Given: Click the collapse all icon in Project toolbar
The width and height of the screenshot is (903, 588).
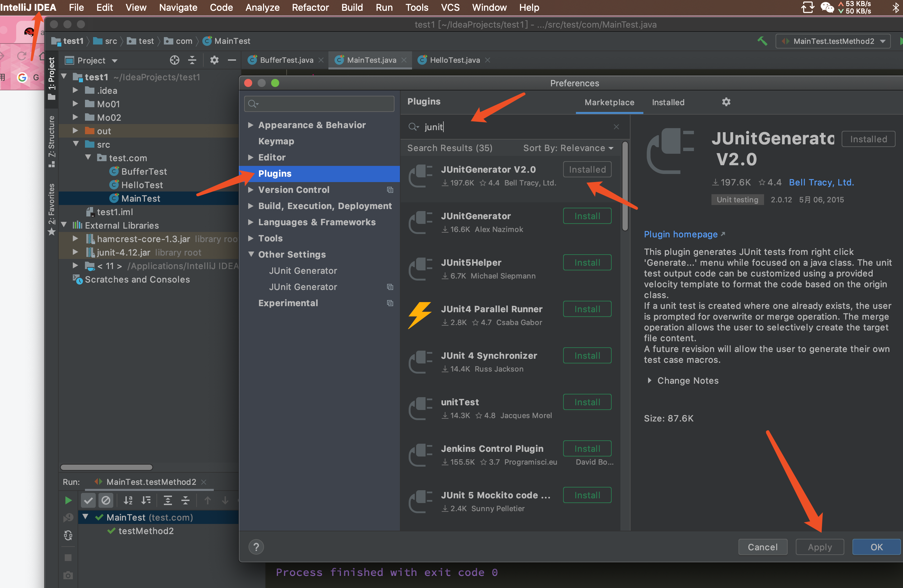Looking at the screenshot, I should pos(192,60).
